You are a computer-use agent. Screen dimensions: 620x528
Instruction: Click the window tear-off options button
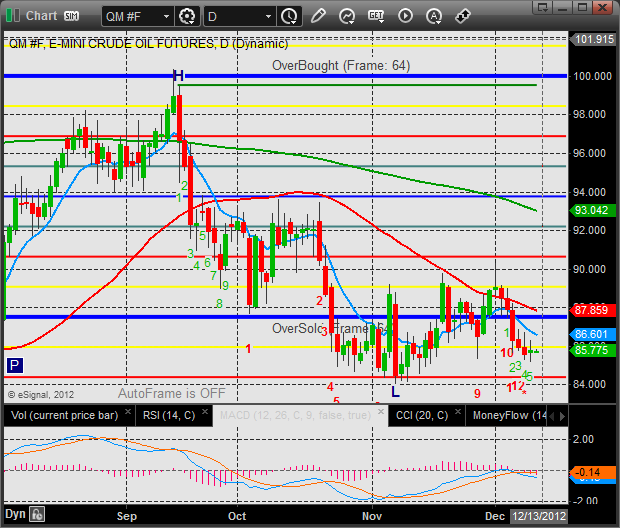543,7
